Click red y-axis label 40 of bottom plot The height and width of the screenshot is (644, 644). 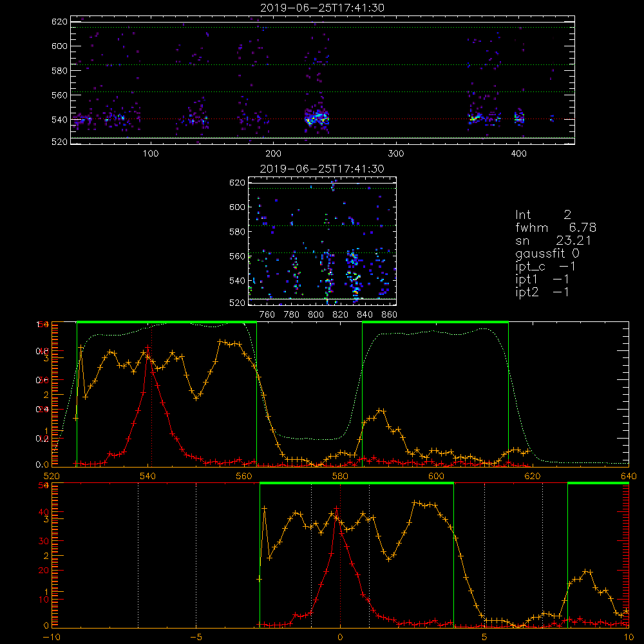point(44,512)
